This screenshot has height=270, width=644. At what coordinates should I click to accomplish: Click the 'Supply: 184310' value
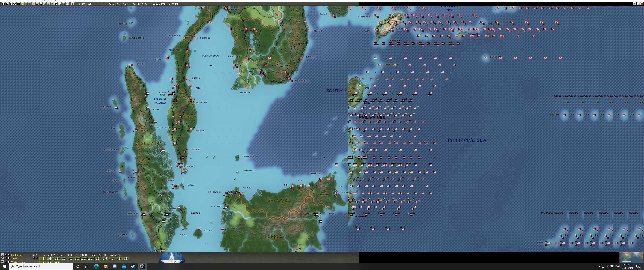(65, 255)
